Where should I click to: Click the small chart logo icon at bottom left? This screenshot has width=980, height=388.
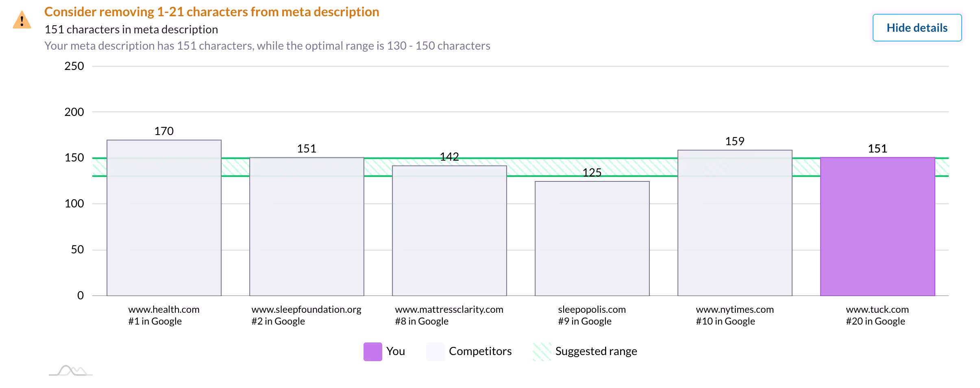[x=71, y=371]
